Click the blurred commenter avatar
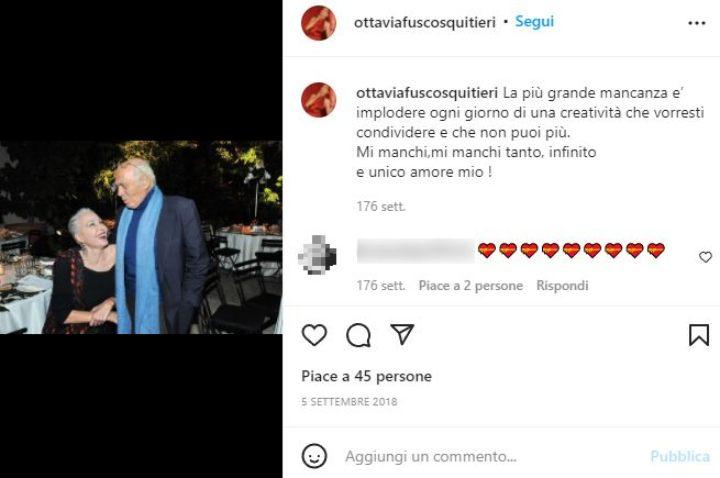The width and height of the screenshot is (720, 478). coord(318,255)
